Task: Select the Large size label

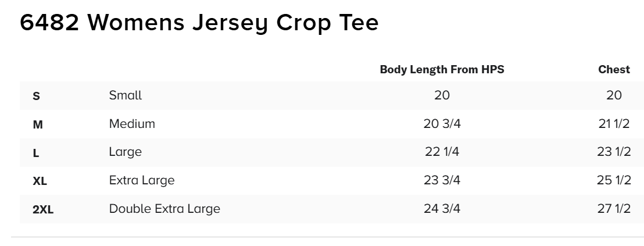Action: [126, 152]
